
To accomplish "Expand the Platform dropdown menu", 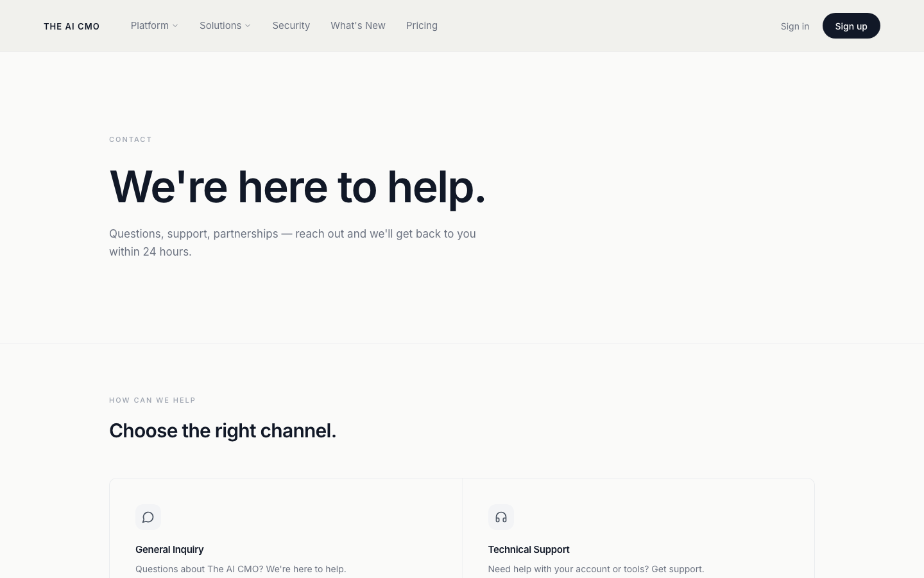I will 154,26.
